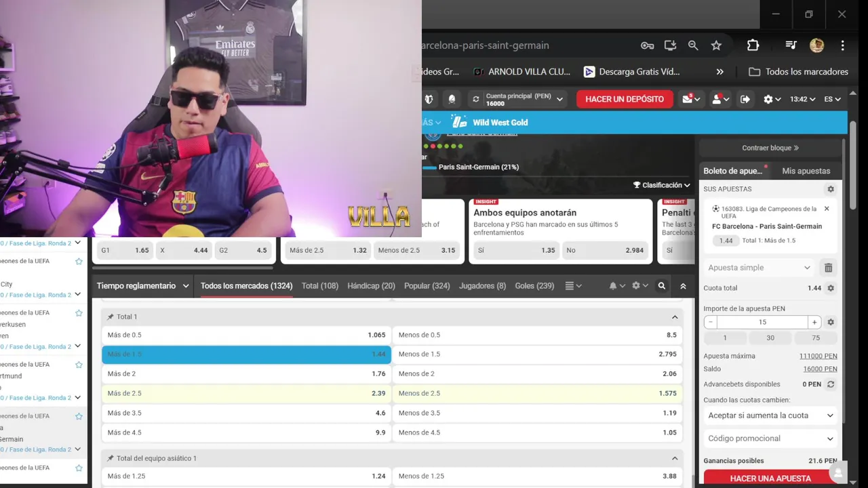
Task: Refresh the Cuenta principal balance icon
Action: (x=476, y=99)
